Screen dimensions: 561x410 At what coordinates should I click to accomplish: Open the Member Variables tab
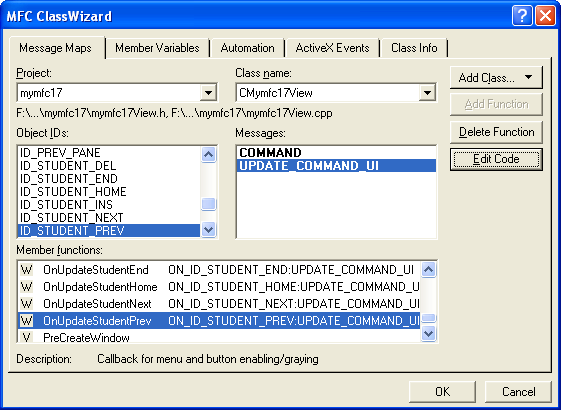pyautogui.click(x=157, y=48)
